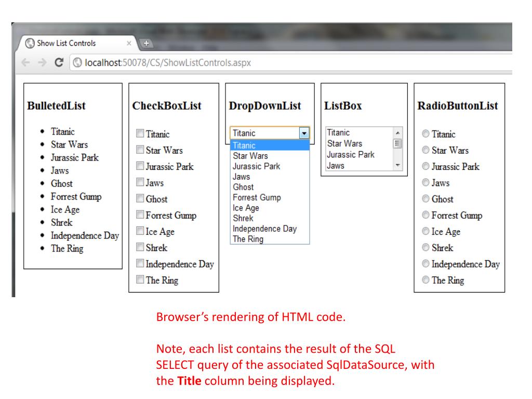Check the Jurassic Park checkbox
Viewport: 532px width, 399px height.
pos(140,166)
